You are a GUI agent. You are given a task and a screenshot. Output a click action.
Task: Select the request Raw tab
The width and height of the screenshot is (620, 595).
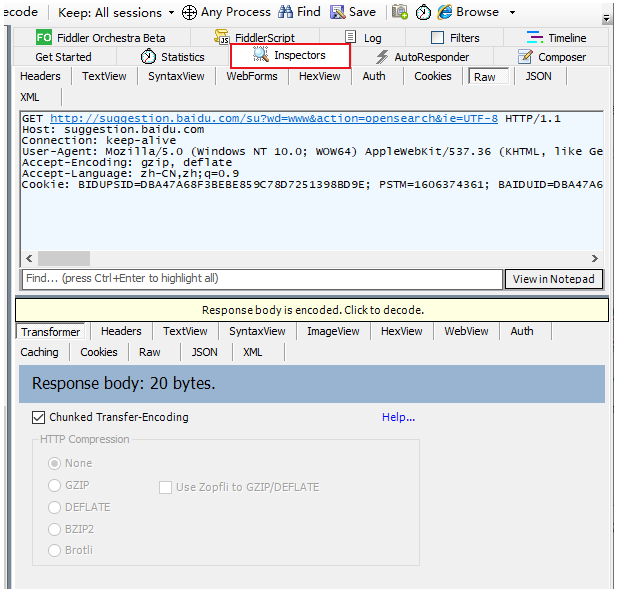click(x=489, y=76)
